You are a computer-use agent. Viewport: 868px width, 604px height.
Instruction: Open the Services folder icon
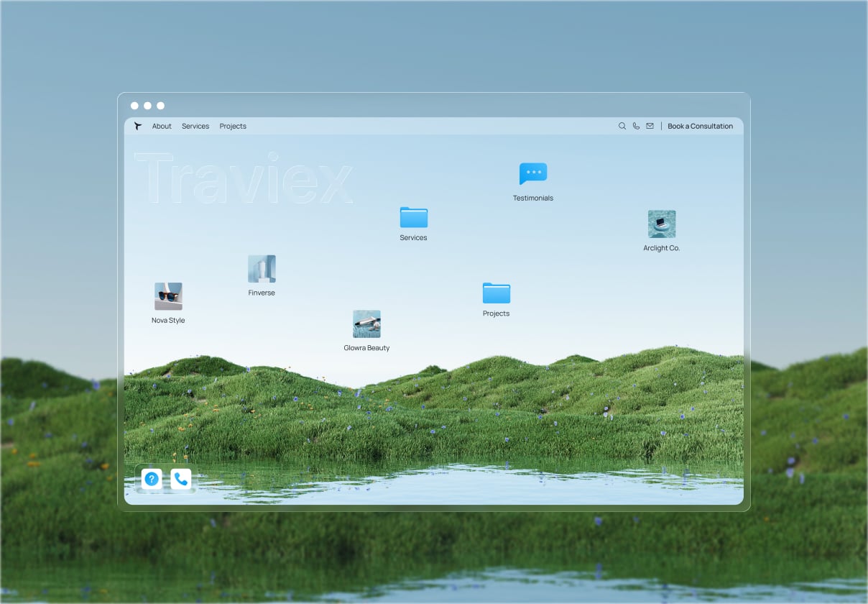tap(414, 217)
